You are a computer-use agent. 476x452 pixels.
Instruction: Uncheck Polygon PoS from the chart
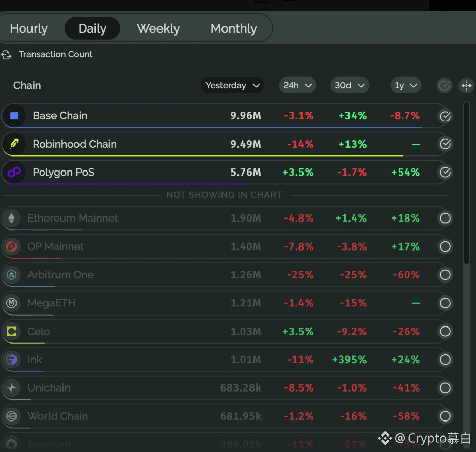pos(445,172)
